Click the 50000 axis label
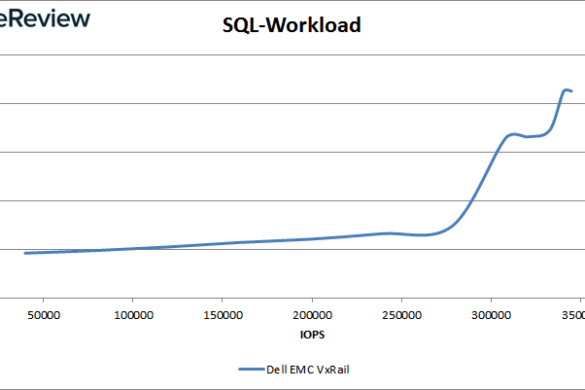Screen dimensions: 585x390 [x=44, y=315]
